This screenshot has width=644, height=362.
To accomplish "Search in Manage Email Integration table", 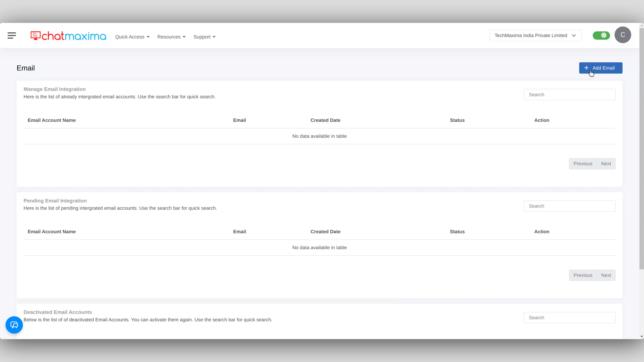I will 570,95.
